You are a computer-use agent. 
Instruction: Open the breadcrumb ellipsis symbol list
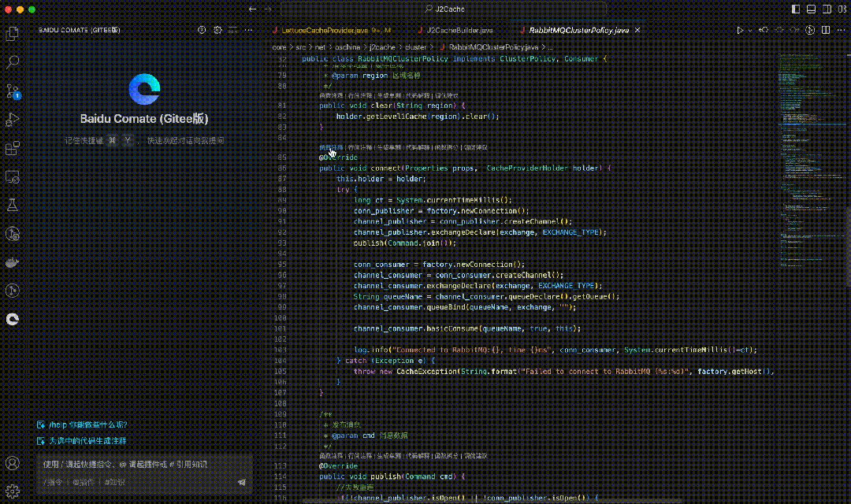(x=550, y=47)
